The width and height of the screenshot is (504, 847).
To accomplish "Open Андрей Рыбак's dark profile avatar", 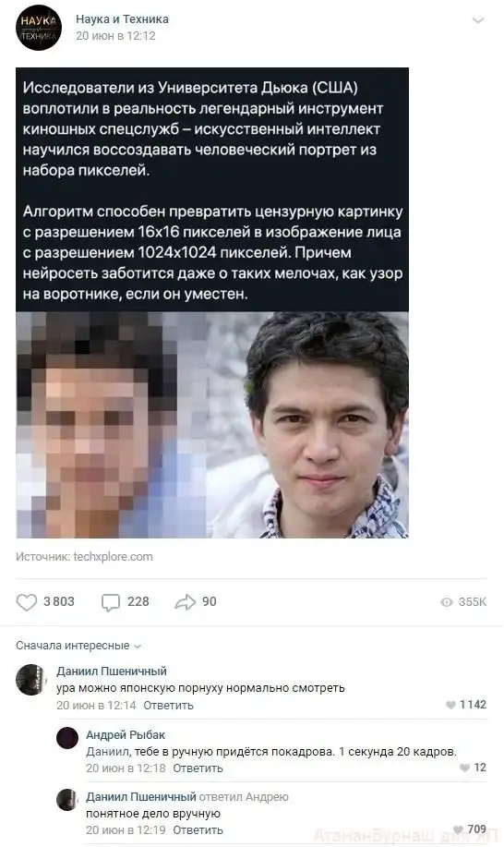I will pyautogui.click(x=67, y=738).
